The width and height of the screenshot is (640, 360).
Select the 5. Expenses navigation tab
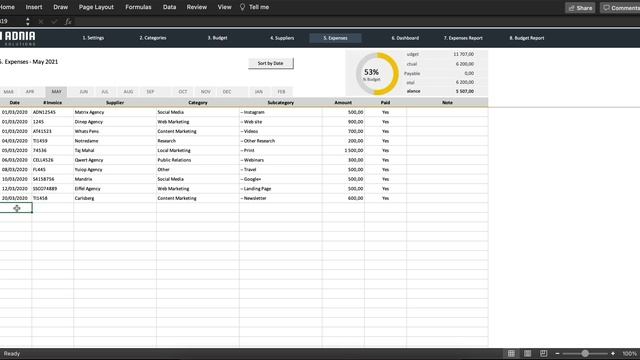click(335, 38)
